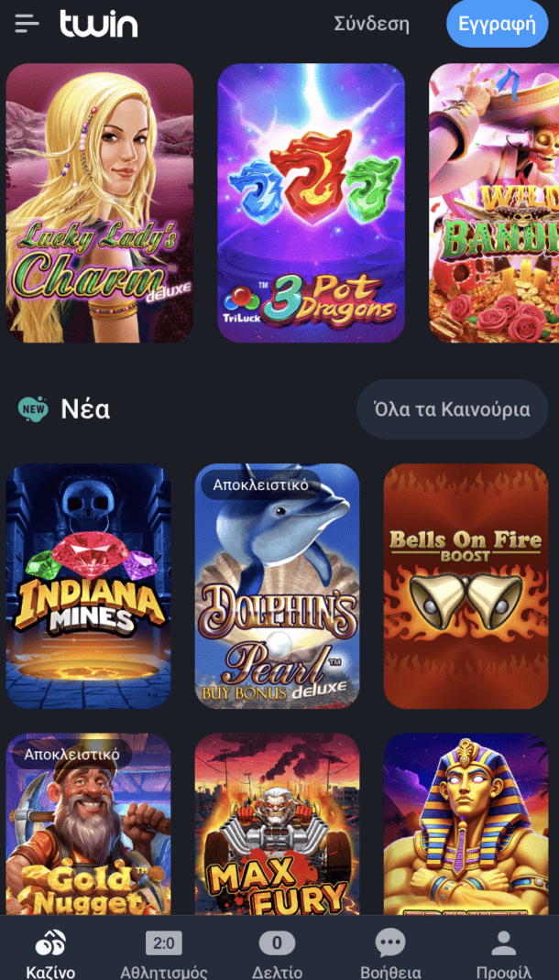Open the Αθλητισμός scoreboard icon

(164, 942)
